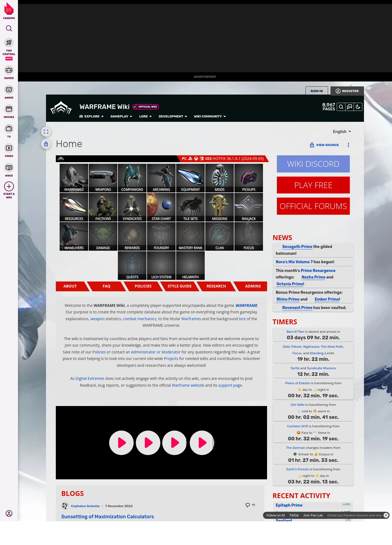This screenshot has height=545, width=392.
Task: Expand the Development menu
Action: [173, 116]
